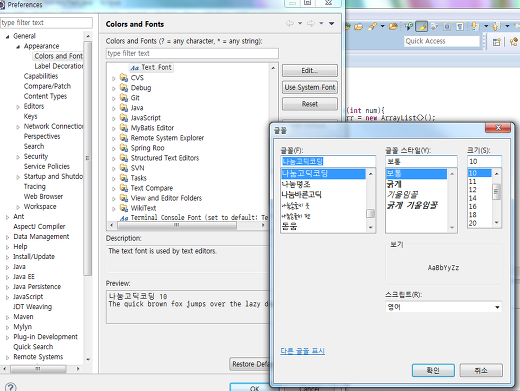This screenshot has width=520, height=391.
Task: Click the Debug folder icon
Action: [124, 88]
